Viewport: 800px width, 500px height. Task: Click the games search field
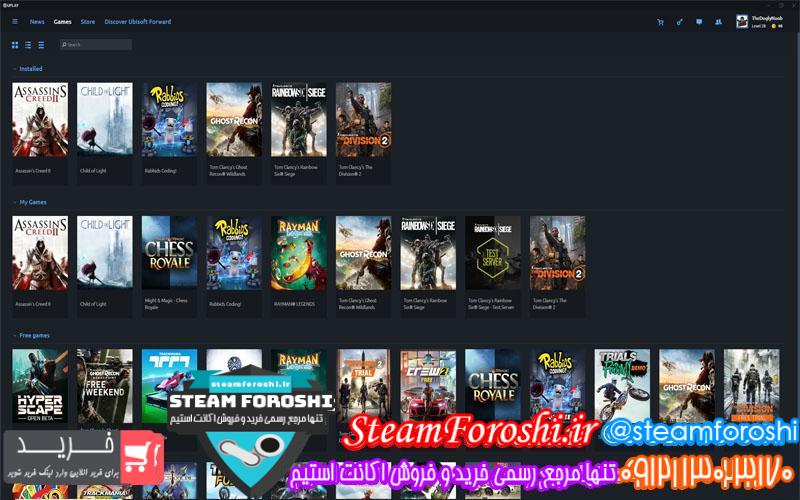pyautogui.click(x=96, y=45)
